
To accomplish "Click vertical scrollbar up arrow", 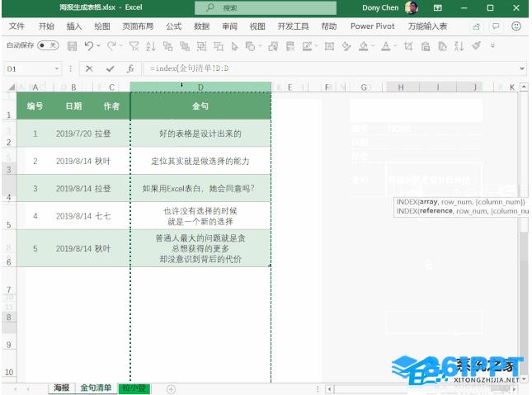I will click(524, 87).
